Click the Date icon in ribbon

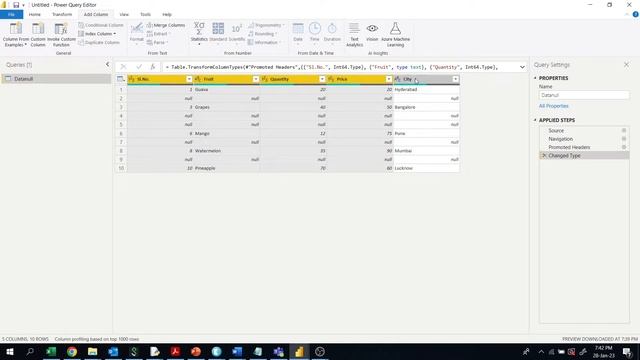(298, 29)
